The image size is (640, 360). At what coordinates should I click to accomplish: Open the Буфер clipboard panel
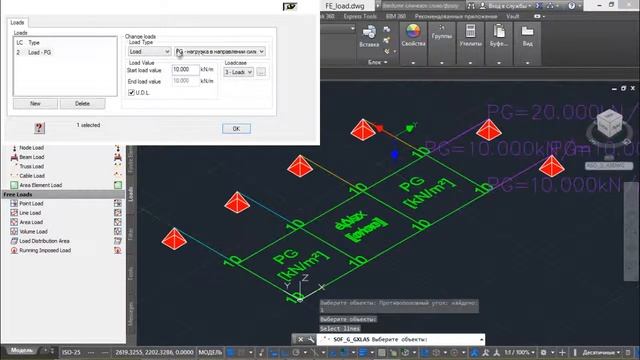[x=499, y=35]
